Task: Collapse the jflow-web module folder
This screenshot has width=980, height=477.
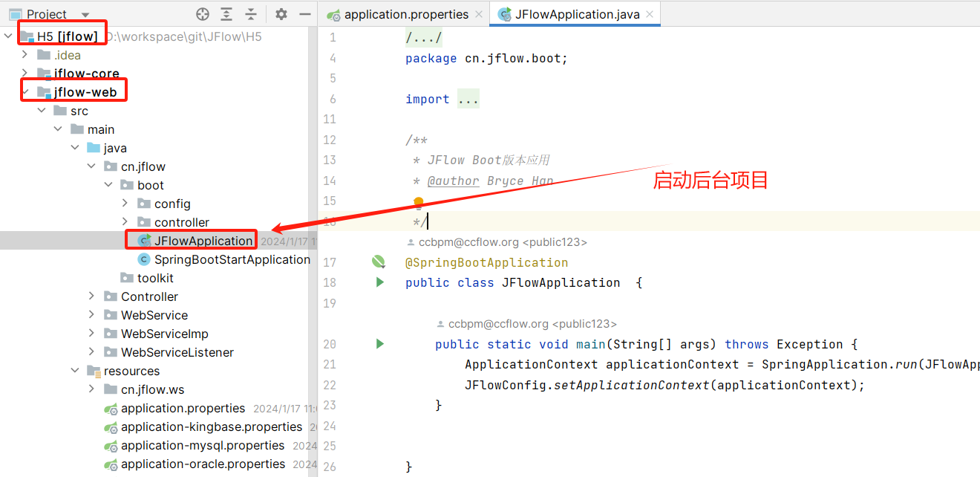Action: 25,92
